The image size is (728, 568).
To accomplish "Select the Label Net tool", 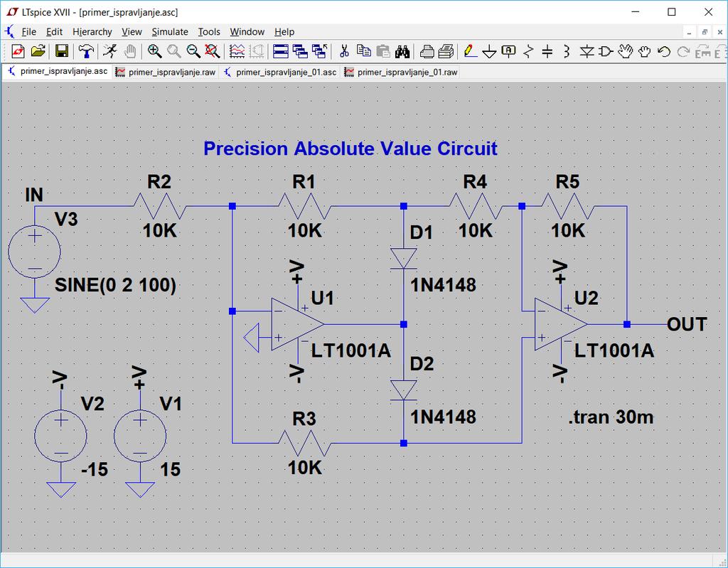I will point(509,51).
